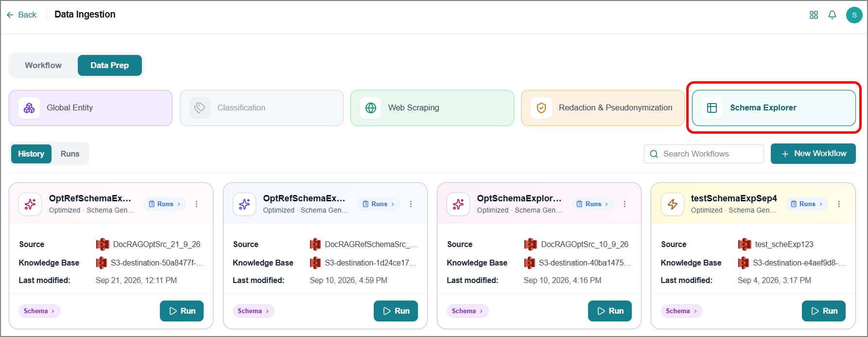Click the test_scheExp123 source name
This screenshot has height=337, width=868.
point(784,245)
